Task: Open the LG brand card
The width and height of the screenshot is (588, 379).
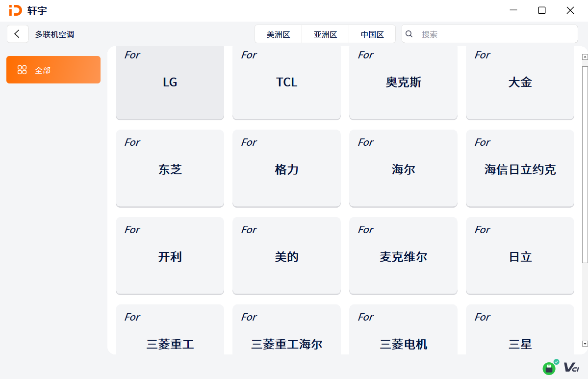Action: click(x=170, y=82)
